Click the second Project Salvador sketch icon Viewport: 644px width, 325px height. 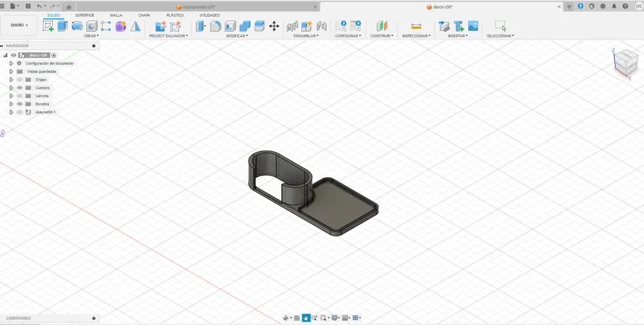click(175, 26)
